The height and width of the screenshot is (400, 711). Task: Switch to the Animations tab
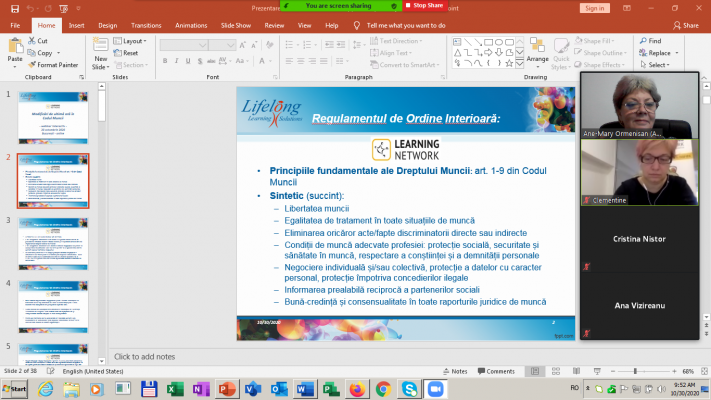(192, 24)
